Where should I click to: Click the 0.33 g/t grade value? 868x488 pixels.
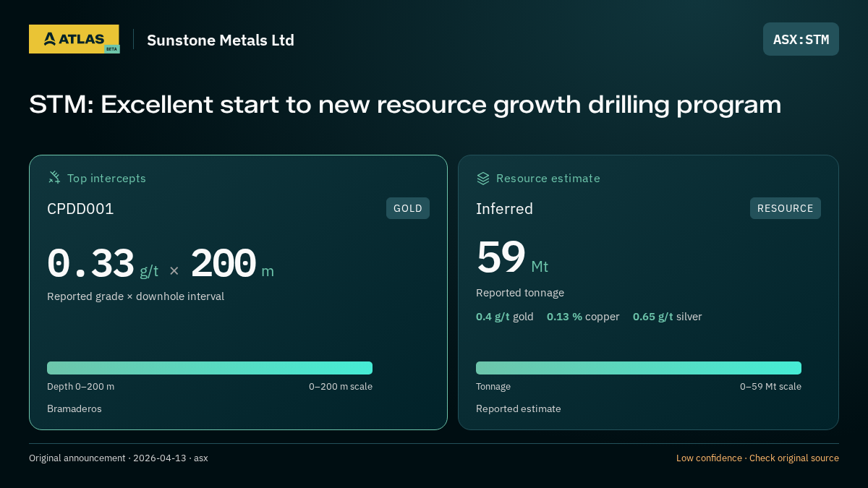pos(103,264)
